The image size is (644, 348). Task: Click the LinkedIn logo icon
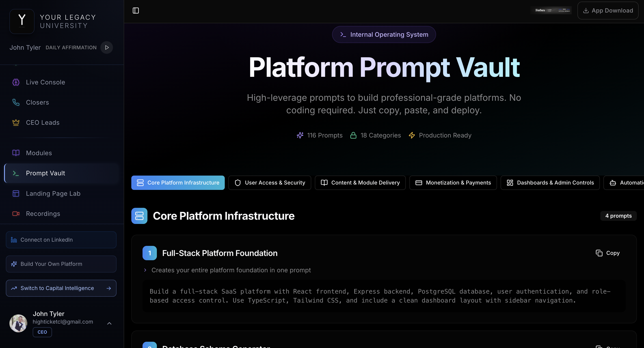pyautogui.click(x=14, y=240)
